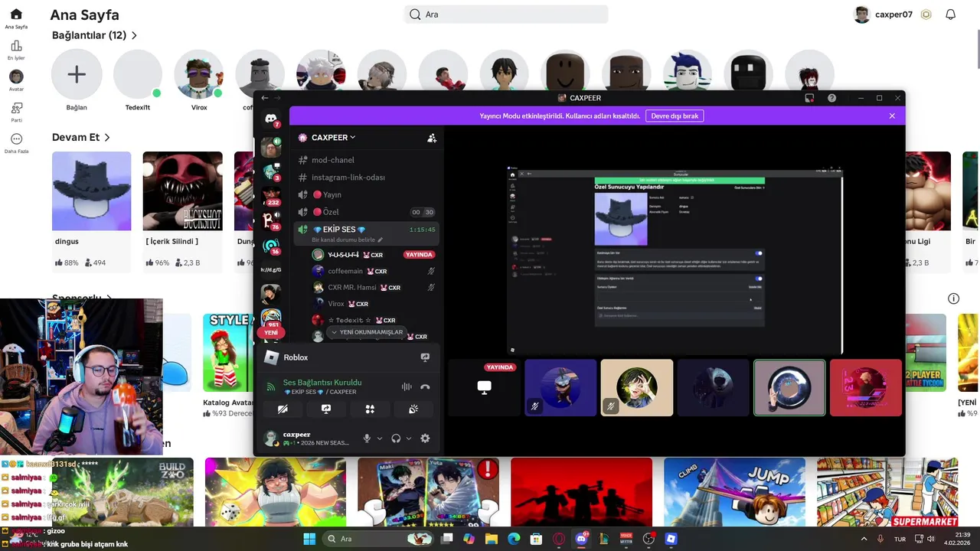Open Ses Bağlantısı Kuruldu connection details

(x=322, y=383)
